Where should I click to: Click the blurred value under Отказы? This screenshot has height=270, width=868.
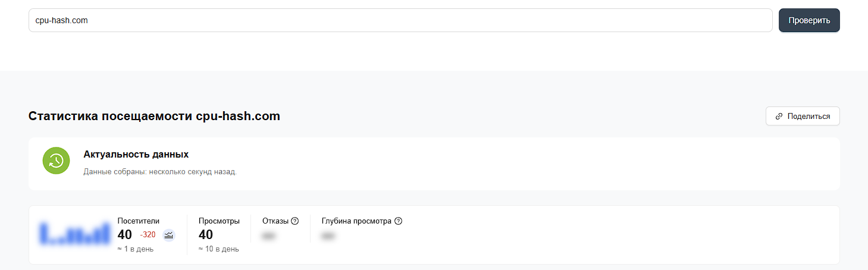(x=268, y=236)
